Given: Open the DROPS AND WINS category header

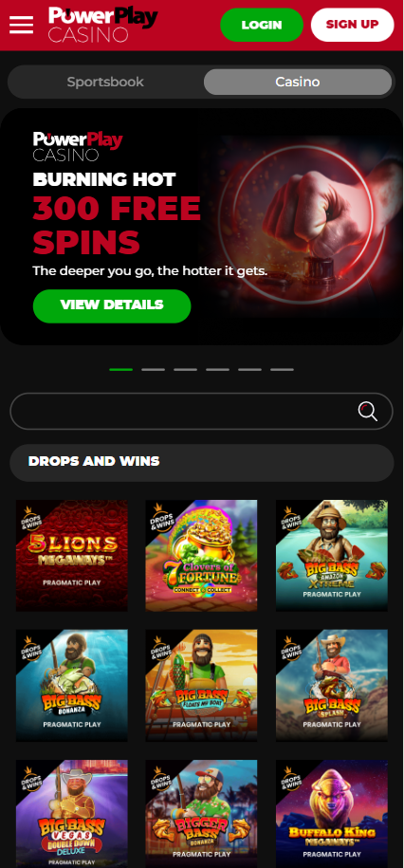Looking at the screenshot, I should click(x=201, y=462).
